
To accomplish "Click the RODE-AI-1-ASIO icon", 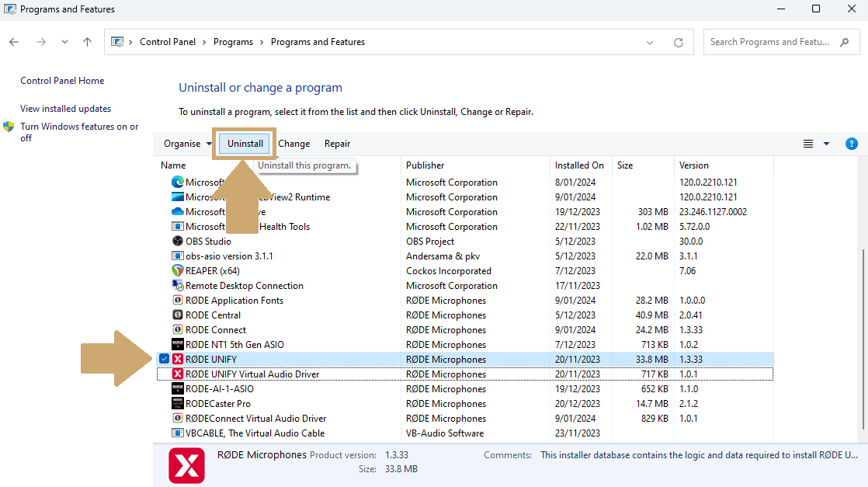I will pyautogui.click(x=177, y=389).
